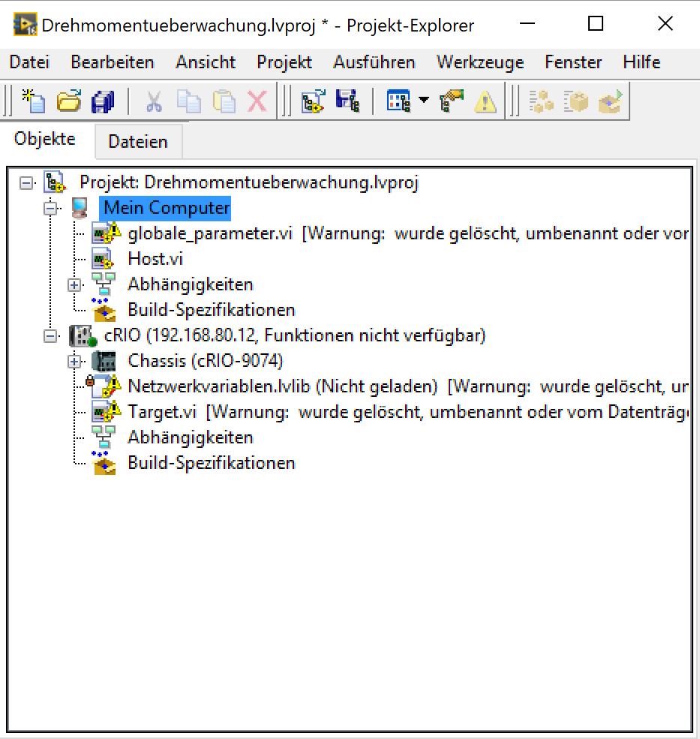The height and width of the screenshot is (739, 700).
Task: Click the Save All toolbar icon
Action: click(x=103, y=101)
